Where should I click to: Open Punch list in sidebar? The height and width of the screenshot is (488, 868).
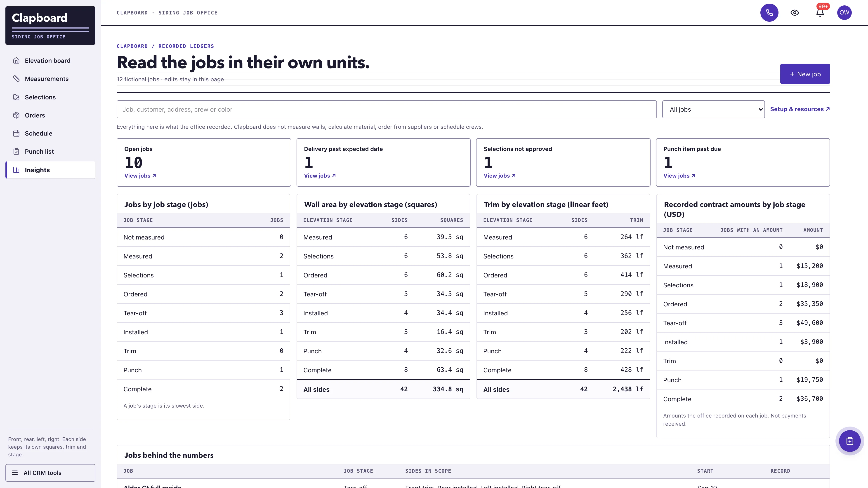[x=51, y=152]
